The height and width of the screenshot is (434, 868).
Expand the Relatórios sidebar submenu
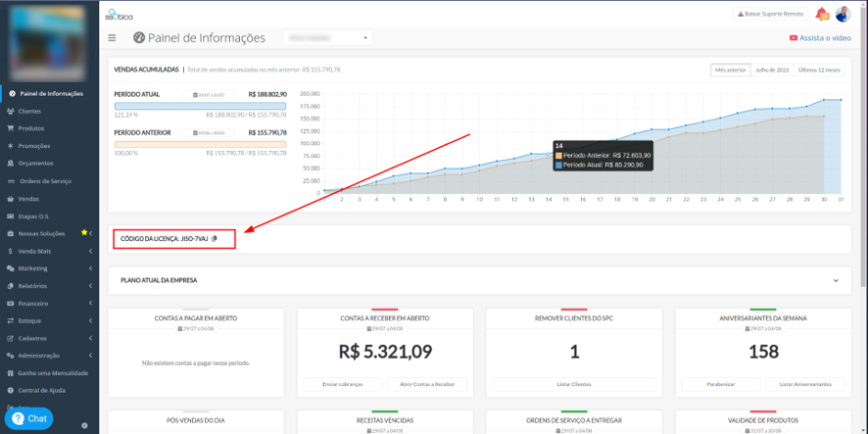49,286
